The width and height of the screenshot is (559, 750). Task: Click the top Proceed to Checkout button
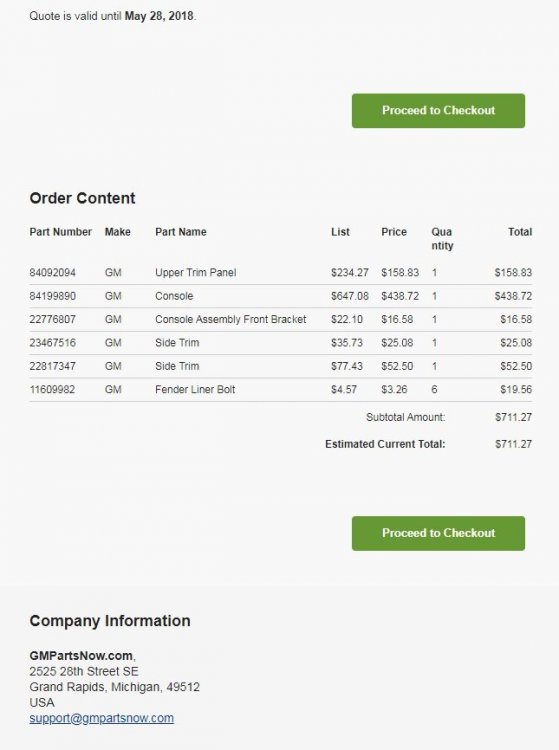tap(438, 110)
